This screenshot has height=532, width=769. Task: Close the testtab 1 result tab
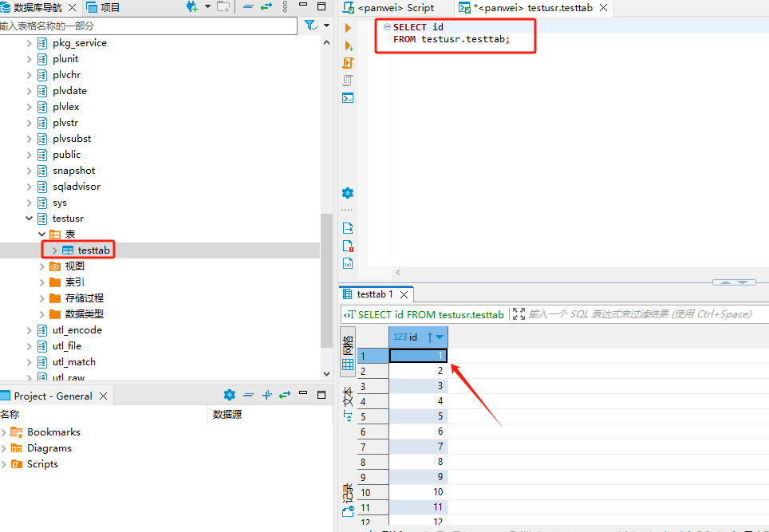coord(404,294)
